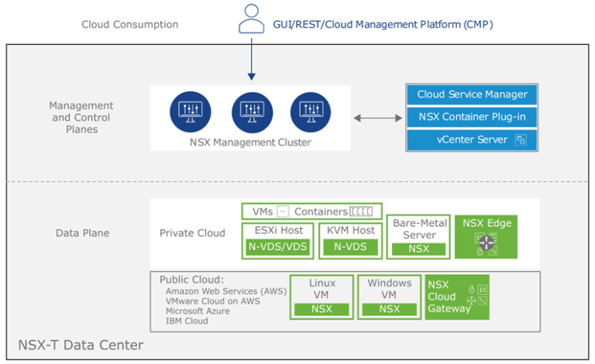This screenshot has width=595, height=364.
Task: Click the KVM Host label
Action: pyautogui.click(x=351, y=230)
